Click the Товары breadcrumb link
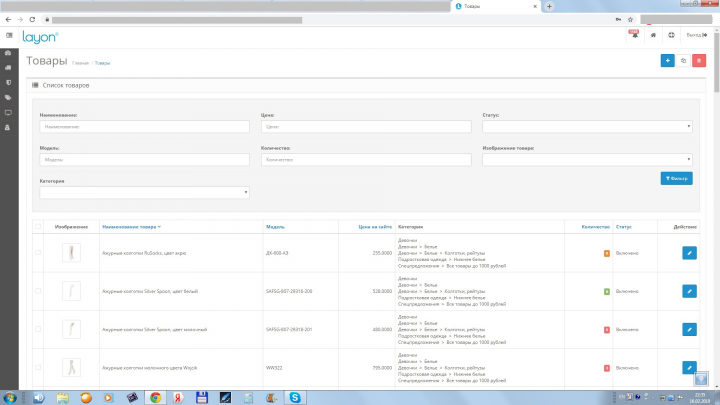This screenshot has height=405, width=720. point(102,63)
